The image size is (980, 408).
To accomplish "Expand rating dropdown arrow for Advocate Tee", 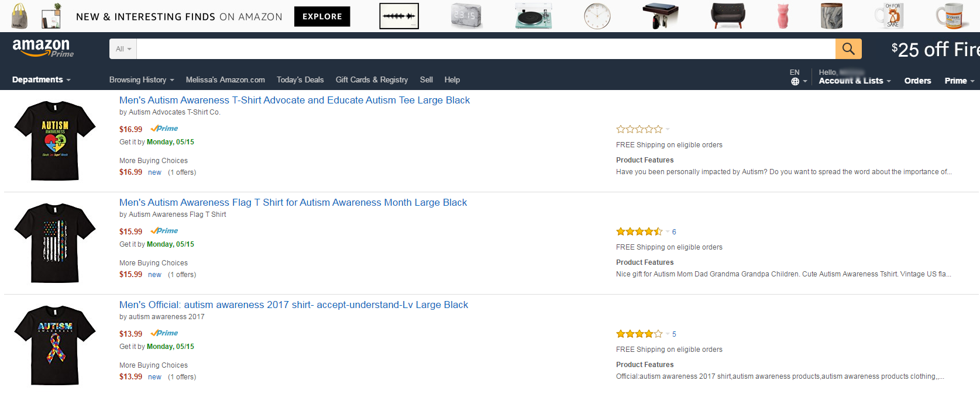I will tap(668, 129).
